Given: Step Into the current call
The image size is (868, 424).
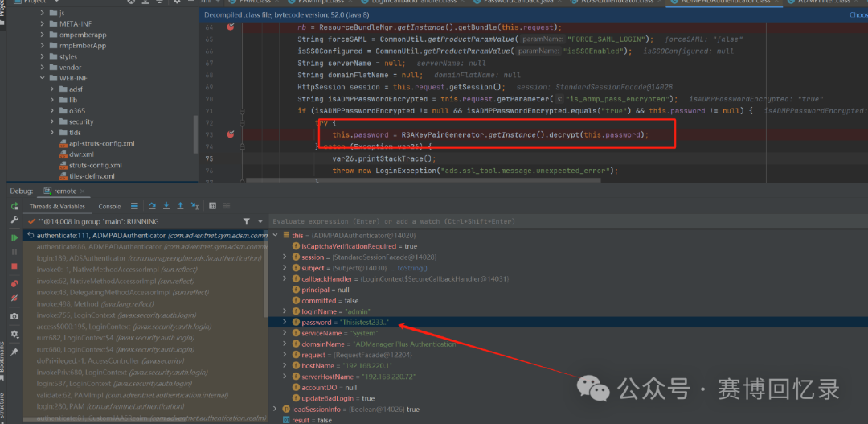Looking at the screenshot, I should (x=166, y=206).
